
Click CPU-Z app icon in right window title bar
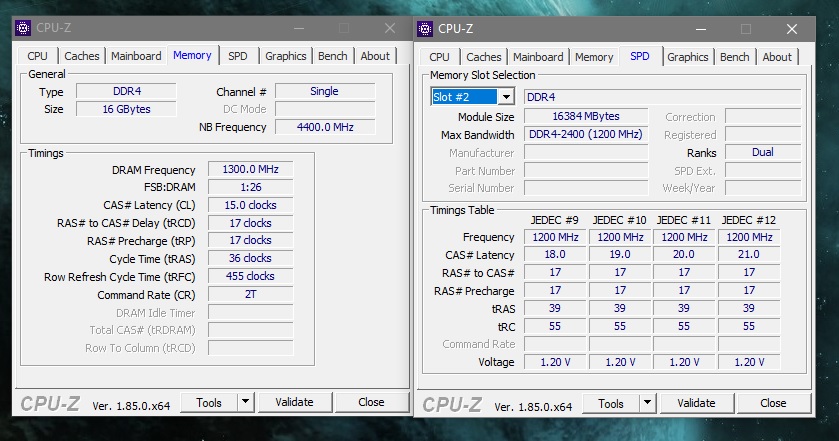tap(425, 29)
